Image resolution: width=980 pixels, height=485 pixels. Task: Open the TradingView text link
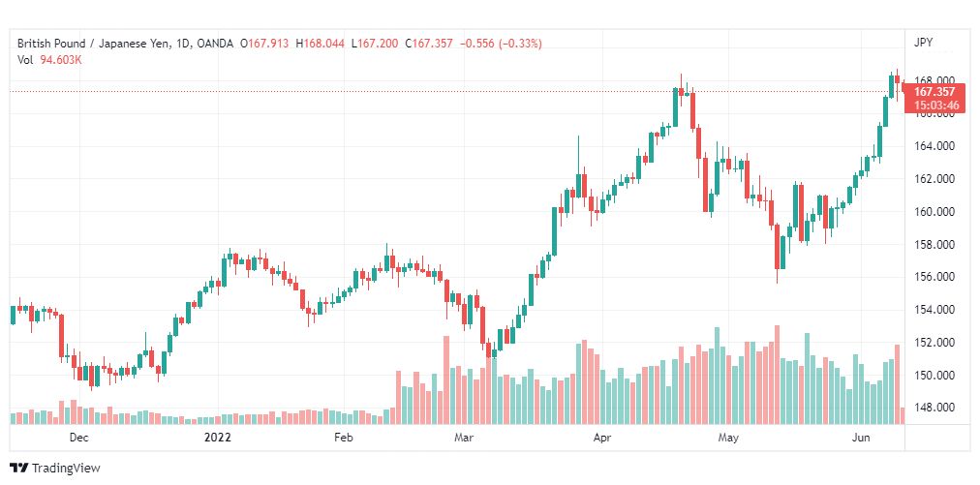[65, 468]
